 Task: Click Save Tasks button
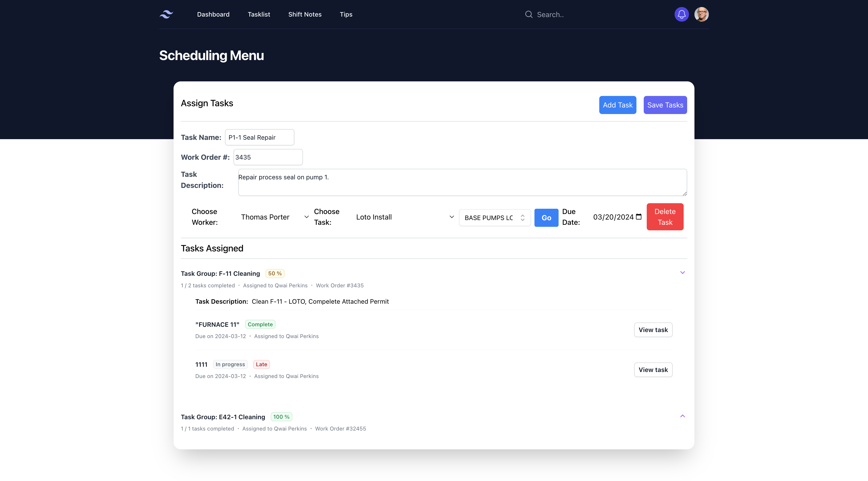pos(665,105)
